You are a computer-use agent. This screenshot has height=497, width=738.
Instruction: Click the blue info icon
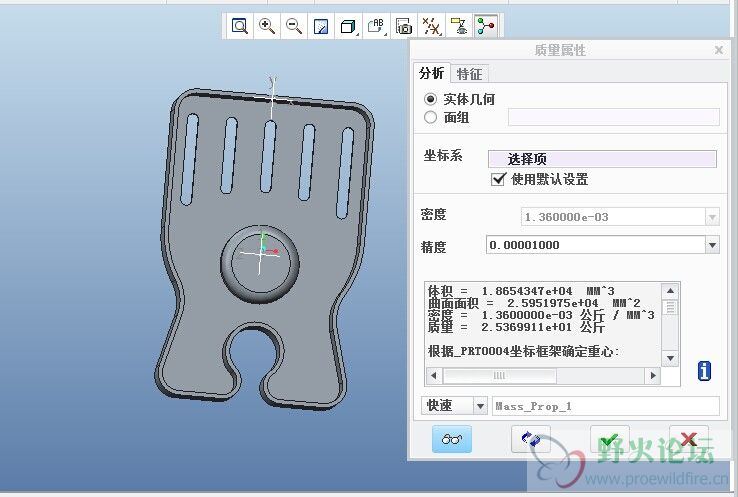[x=704, y=371]
